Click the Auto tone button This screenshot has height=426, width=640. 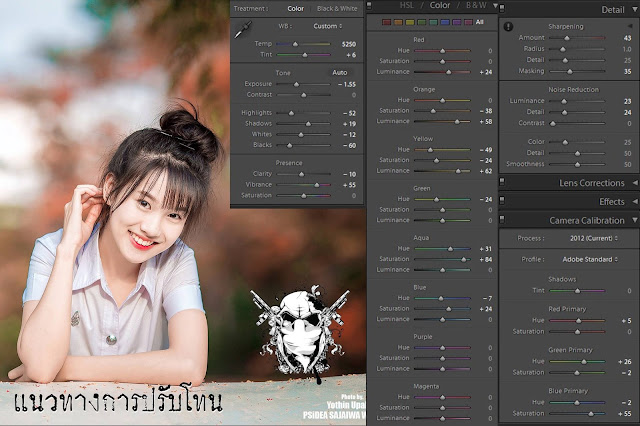coord(340,73)
